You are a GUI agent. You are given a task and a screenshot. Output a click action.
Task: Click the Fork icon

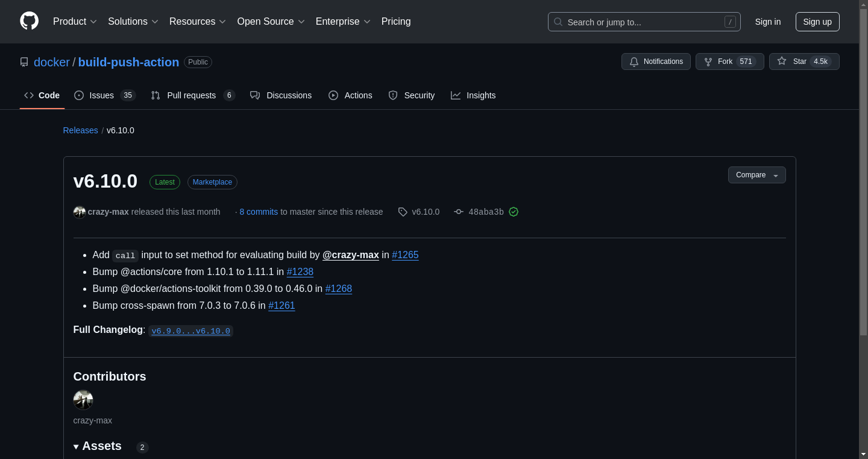click(x=708, y=62)
